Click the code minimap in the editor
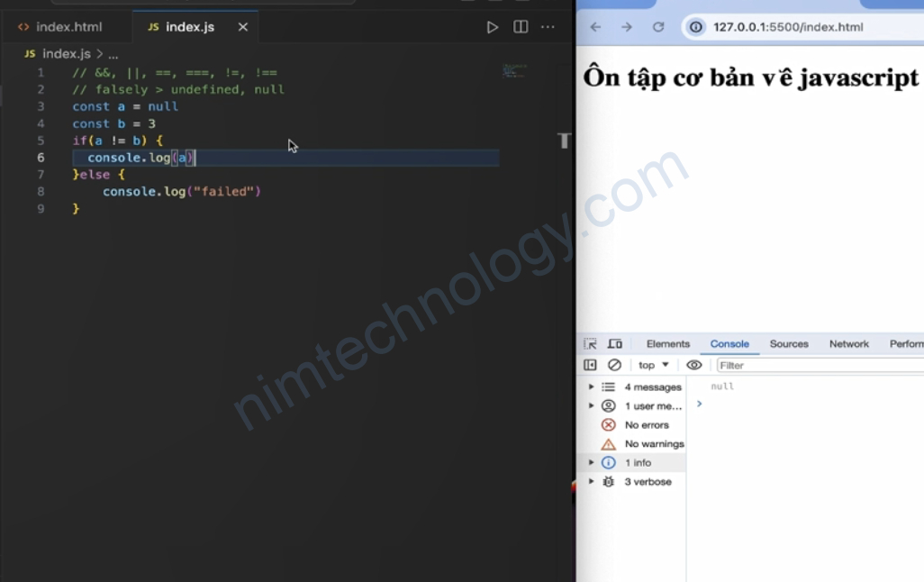 [x=514, y=71]
